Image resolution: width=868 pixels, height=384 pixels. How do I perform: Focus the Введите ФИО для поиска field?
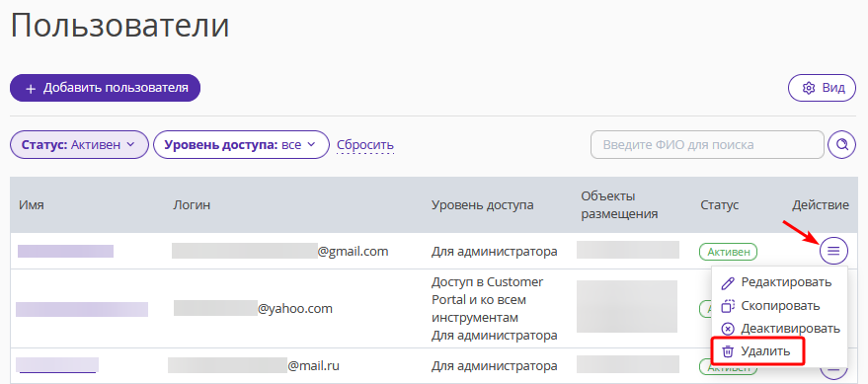click(707, 145)
